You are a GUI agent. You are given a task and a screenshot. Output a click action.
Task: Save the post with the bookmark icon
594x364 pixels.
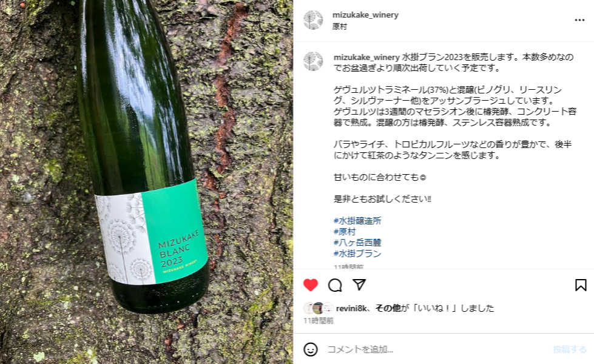[x=581, y=285]
